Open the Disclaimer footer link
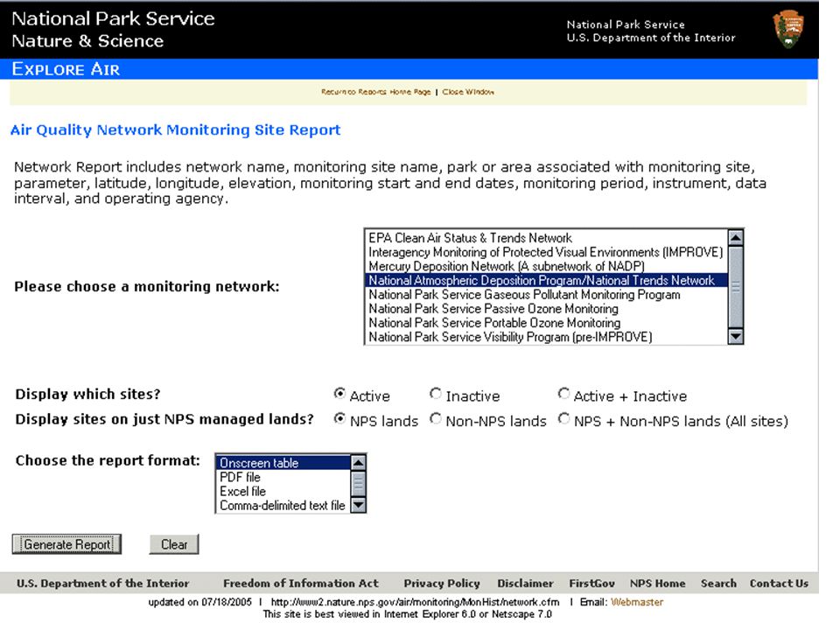Screen dimensions: 840x630 pyautogui.click(x=525, y=584)
